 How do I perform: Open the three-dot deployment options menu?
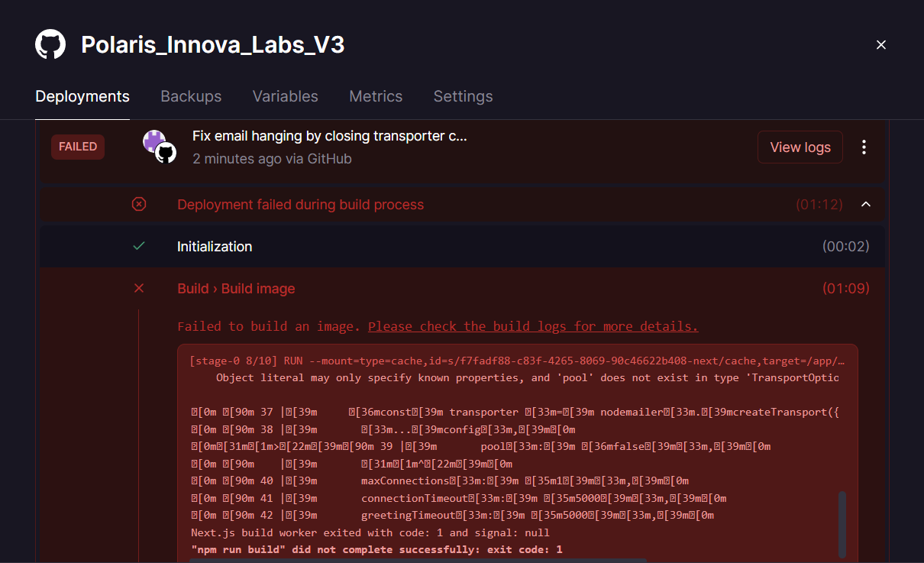(x=864, y=147)
